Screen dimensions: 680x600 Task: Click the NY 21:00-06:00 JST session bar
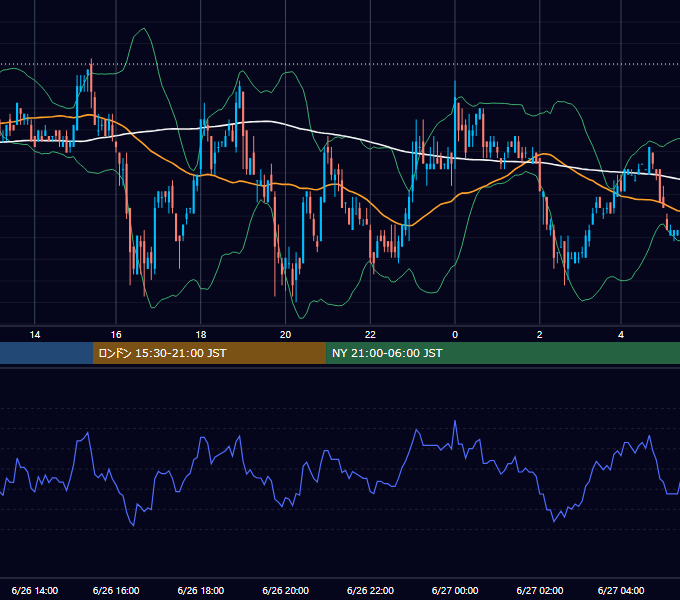503,353
